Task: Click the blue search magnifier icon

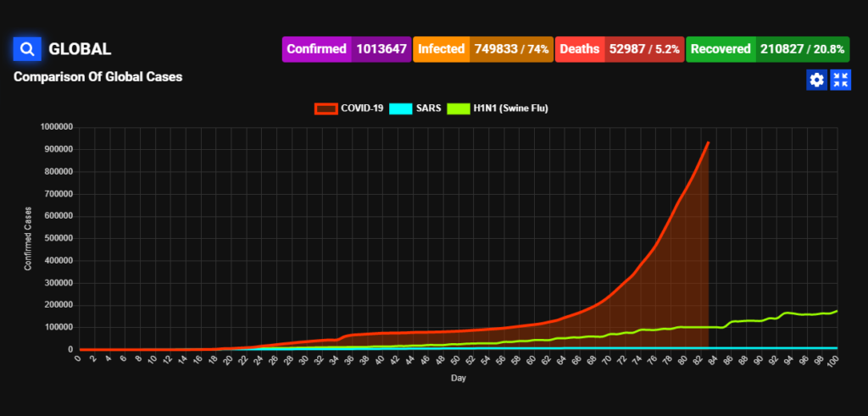Action: click(x=27, y=49)
